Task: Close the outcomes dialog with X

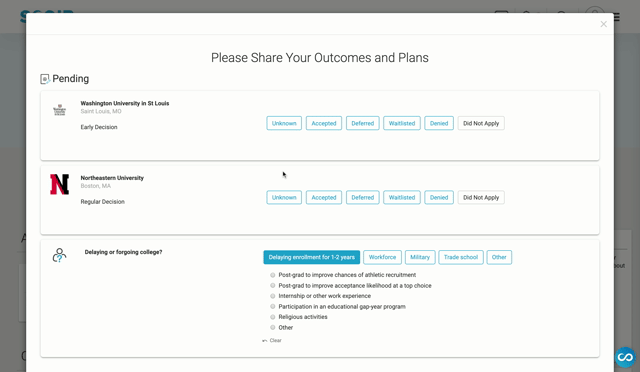Action: click(x=603, y=24)
